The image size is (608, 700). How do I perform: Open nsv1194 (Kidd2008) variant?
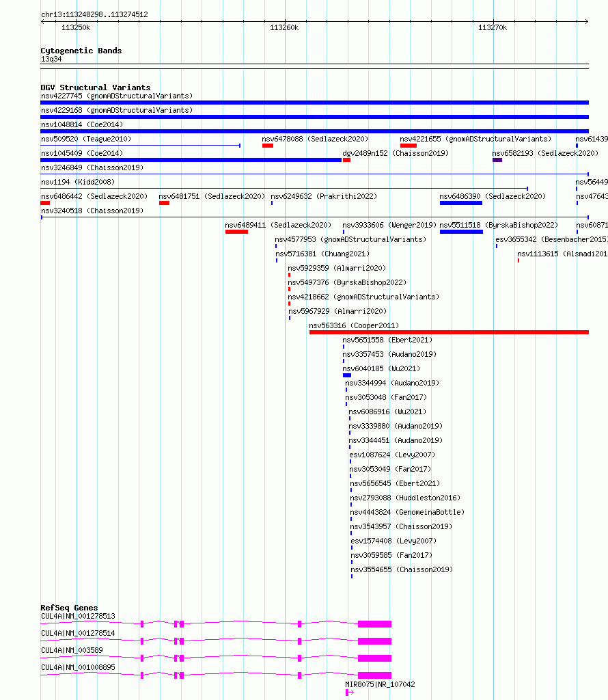coord(78,182)
